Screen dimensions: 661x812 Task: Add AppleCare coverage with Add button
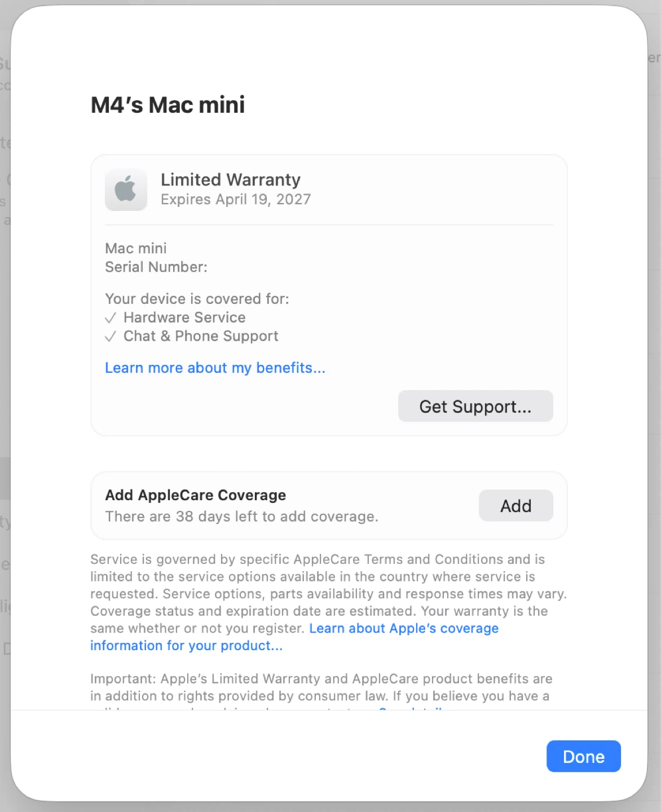(516, 506)
